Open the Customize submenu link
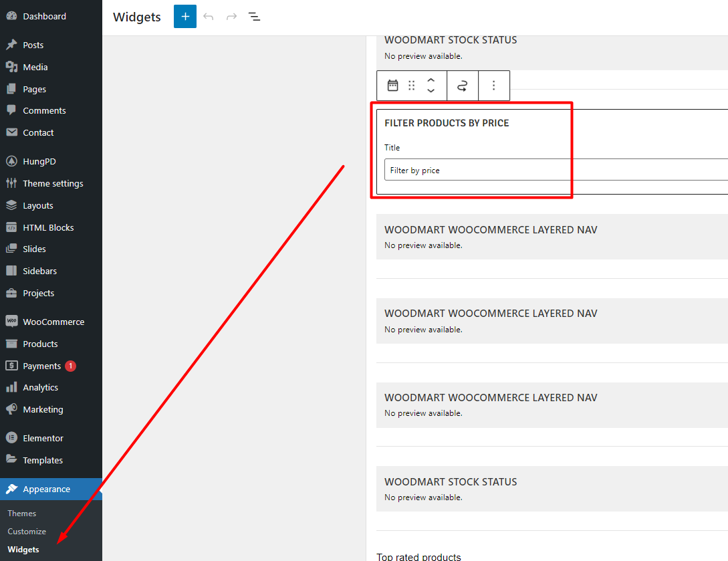The height and width of the screenshot is (561, 728). click(x=27, y=532)
